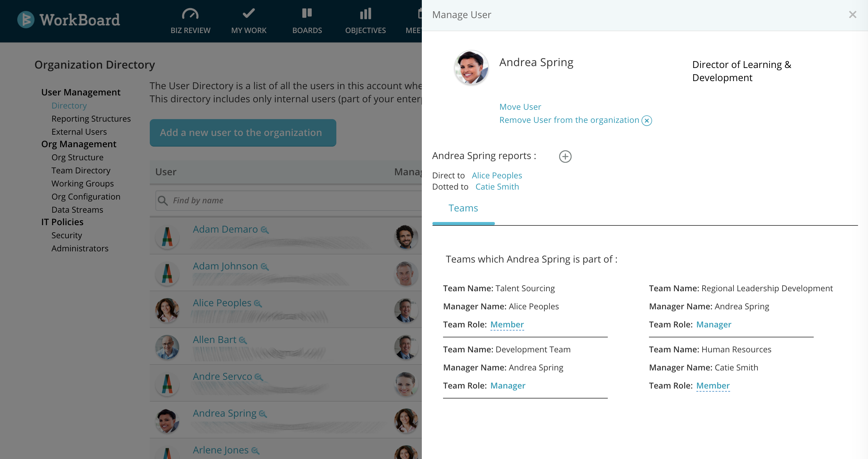868x459 pixels.
Task: Click remove user circled X icon
Action: (646, 121)
